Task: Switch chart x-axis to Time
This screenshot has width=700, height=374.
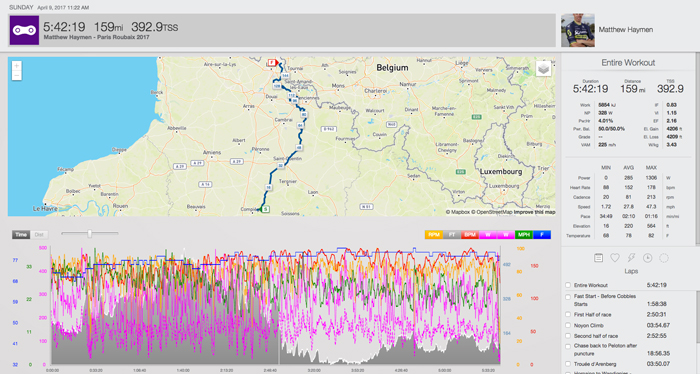Action: [21, 235]
